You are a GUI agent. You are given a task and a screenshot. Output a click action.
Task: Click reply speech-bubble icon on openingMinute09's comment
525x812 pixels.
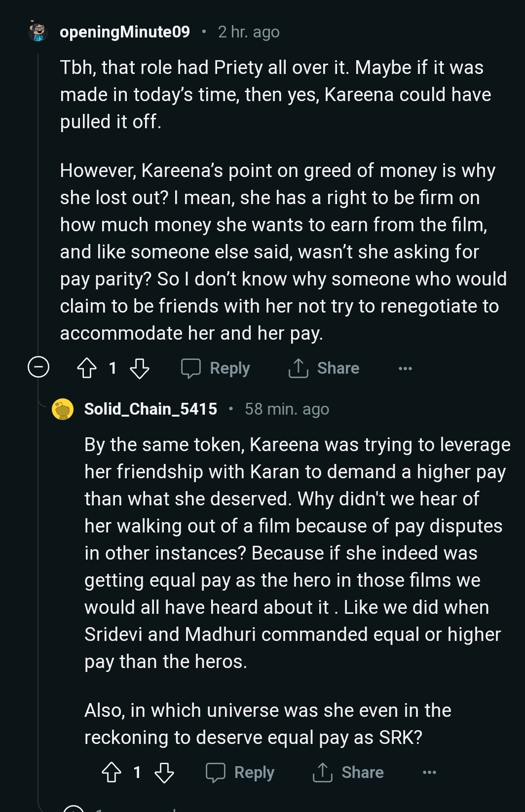190,368
